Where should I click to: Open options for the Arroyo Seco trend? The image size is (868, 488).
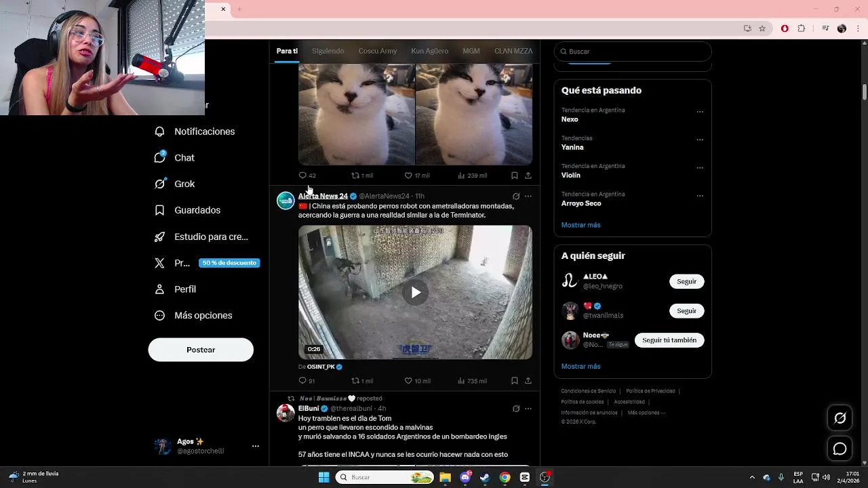pyautogui.click(x=700, y=196)
